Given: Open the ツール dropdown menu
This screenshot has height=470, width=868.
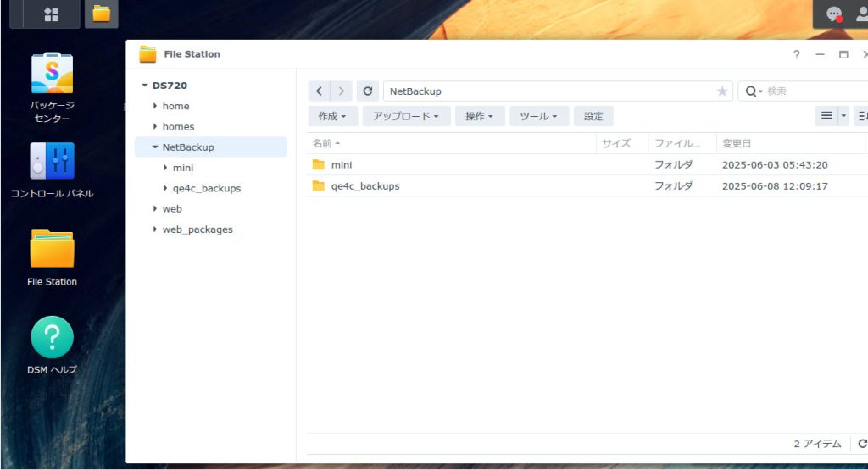Looking at the screenshot, I should pyautogui.click(x=538, y=116).
